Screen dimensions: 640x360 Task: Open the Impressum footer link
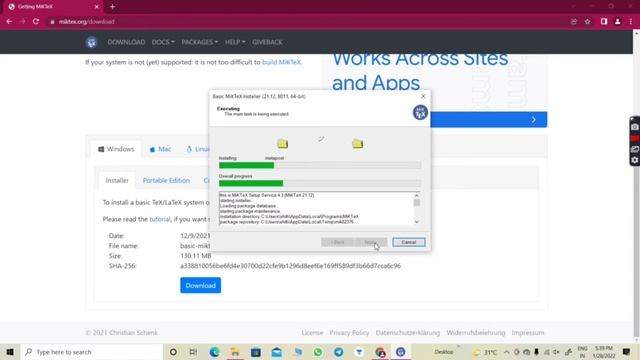[x=528, y=333]
